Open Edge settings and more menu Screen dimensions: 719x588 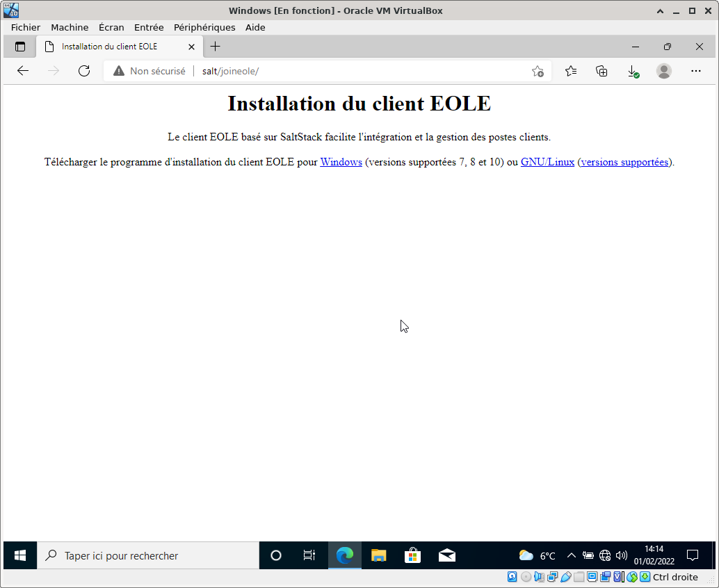click(x=695, y=71)
